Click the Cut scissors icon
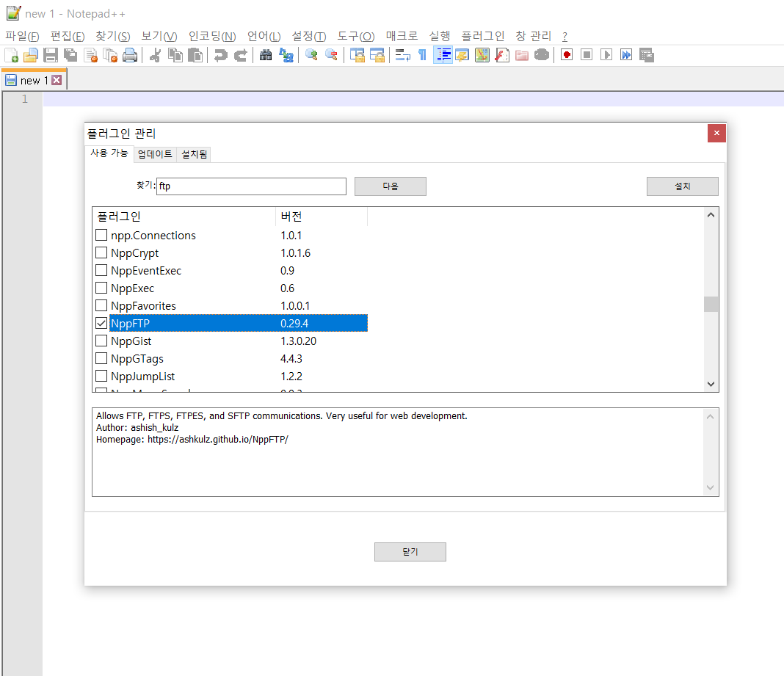The width and height of the screenshot is (784, 676). [x=156, y=55]
